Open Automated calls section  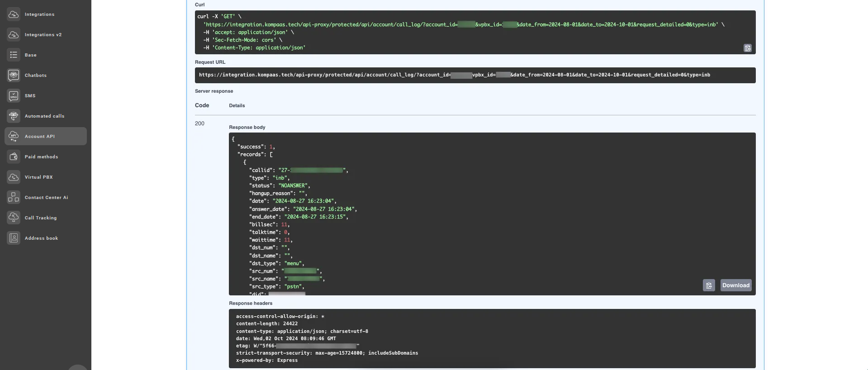tap(46, 116)
